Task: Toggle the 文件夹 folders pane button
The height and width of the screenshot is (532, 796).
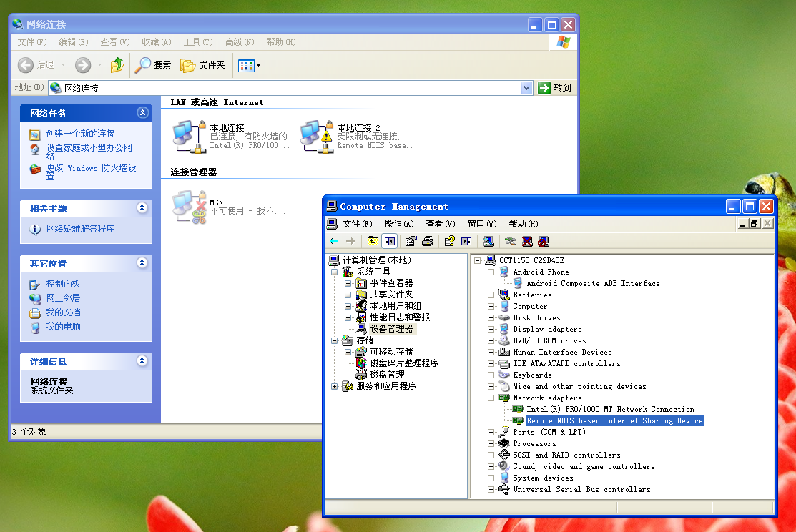Action: [x=202, y=65]
